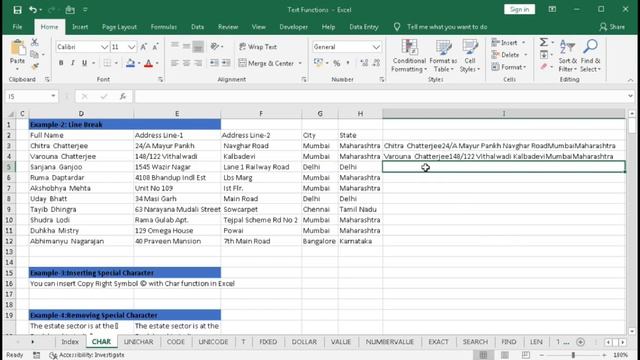Click the AutoSum sigma icon
Screen dimensions: 640x360
pos(544,42)
